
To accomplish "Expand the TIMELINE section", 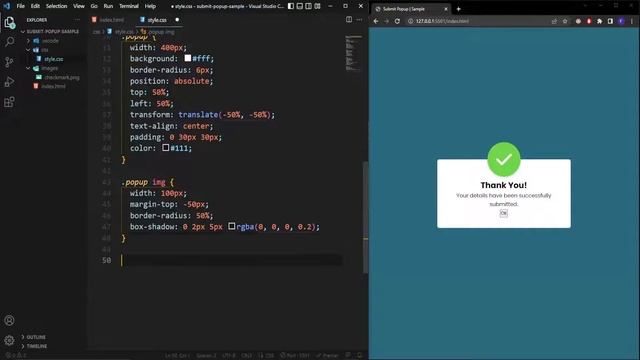I will [34, 346].
